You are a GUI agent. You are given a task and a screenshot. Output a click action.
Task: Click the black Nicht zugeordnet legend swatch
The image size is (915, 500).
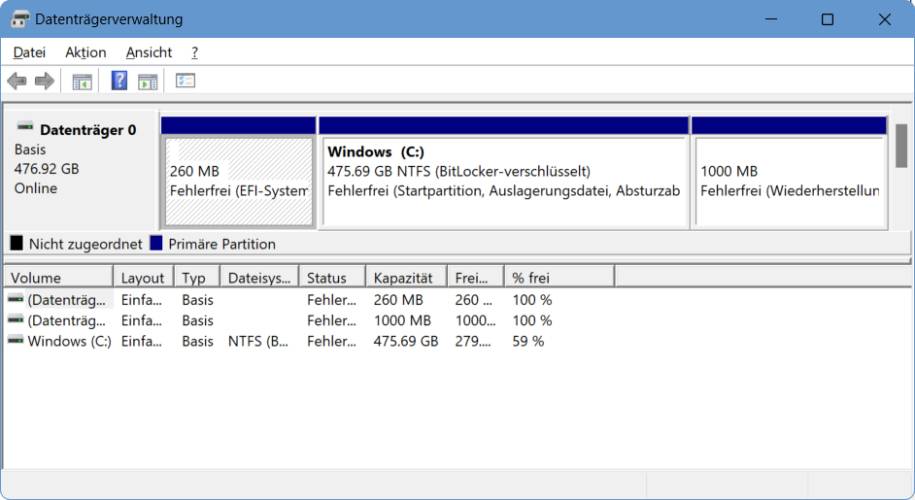17,244
